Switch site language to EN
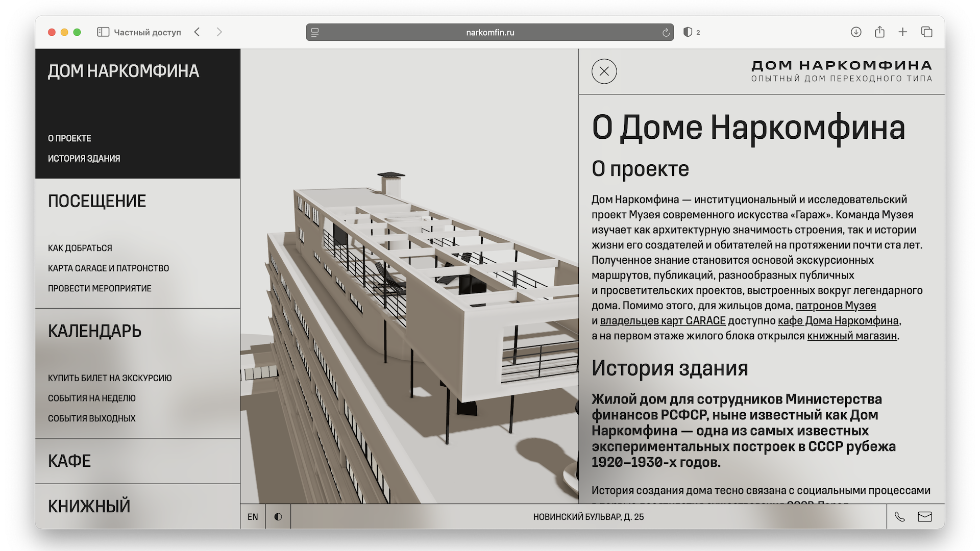Viewport: 980px width, 551px height. point(253,517)
